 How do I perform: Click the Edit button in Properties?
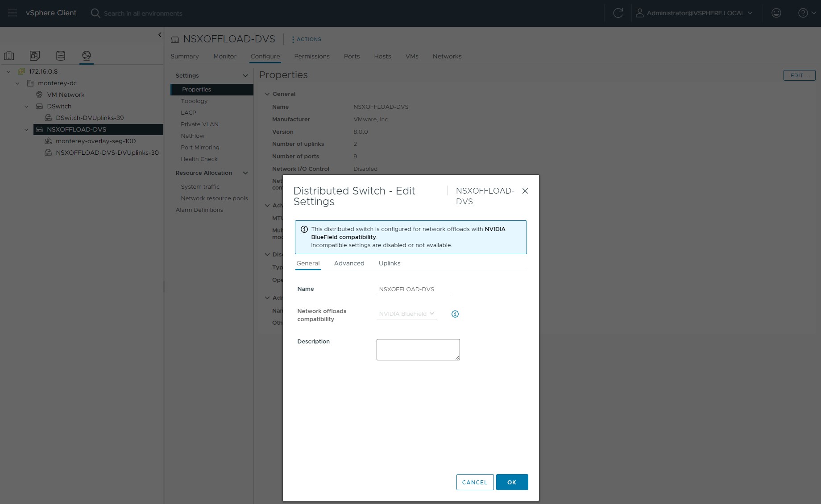pos(799,75)
